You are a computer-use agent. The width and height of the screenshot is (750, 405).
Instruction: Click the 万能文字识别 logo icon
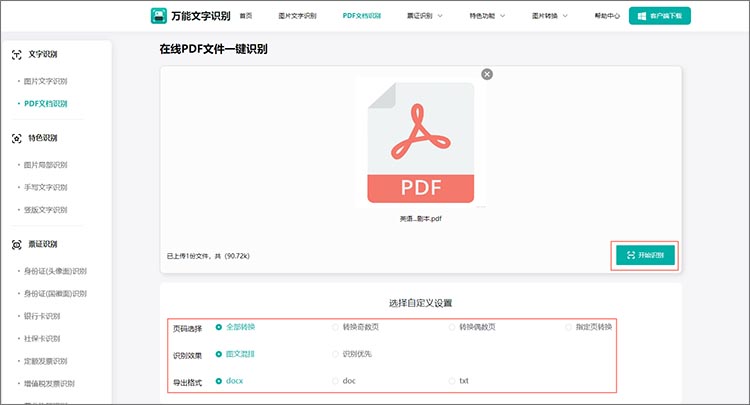tap(158, 16)
